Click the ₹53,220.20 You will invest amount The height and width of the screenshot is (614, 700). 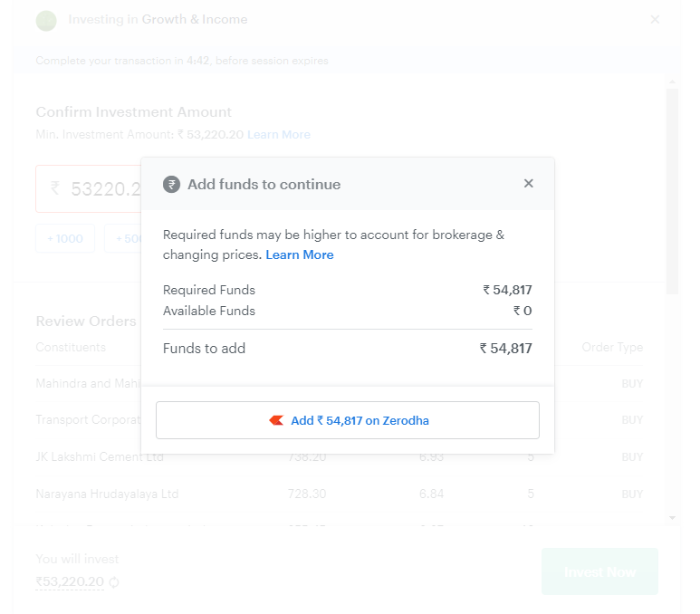point(70,581)
